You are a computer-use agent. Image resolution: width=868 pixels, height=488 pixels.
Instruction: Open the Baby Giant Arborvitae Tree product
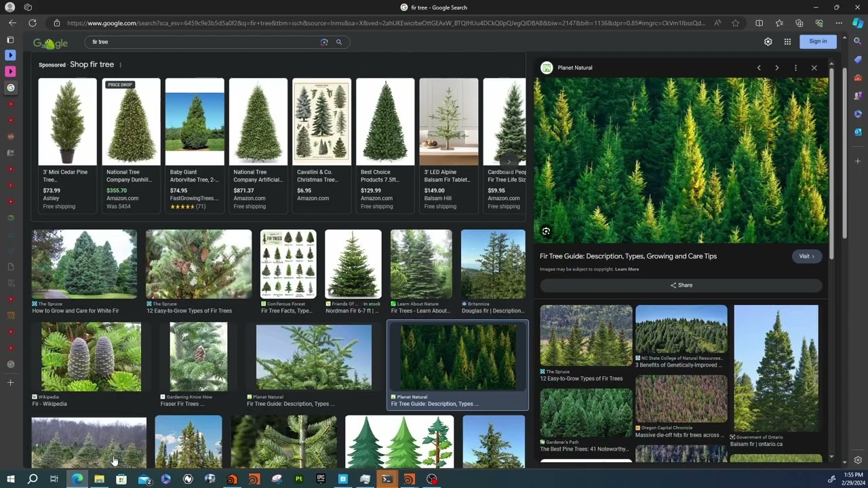point(195,145)
